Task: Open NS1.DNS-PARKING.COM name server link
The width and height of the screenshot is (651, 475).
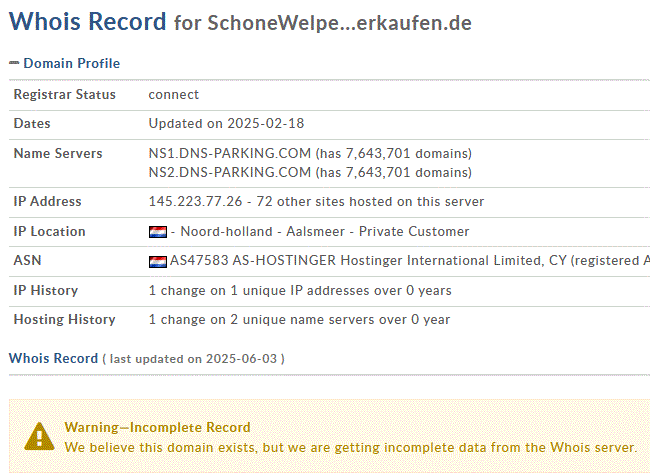Action: click(230, 153)
